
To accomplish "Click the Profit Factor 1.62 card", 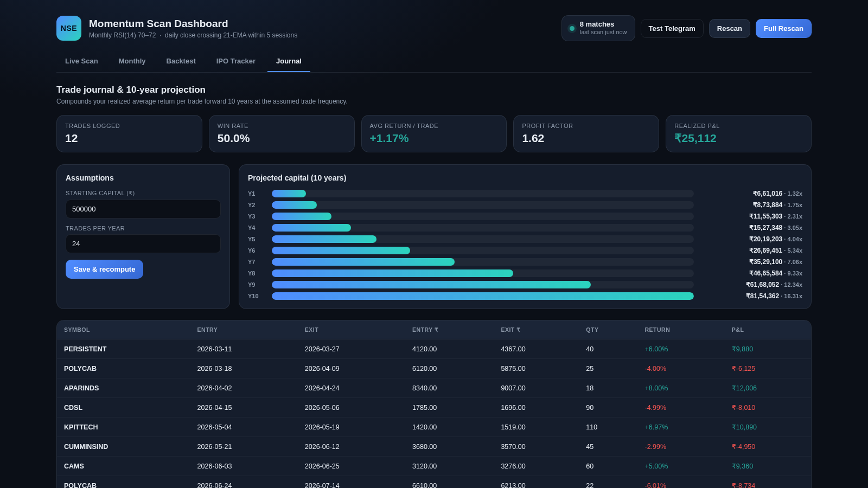I will pos(586,133).
